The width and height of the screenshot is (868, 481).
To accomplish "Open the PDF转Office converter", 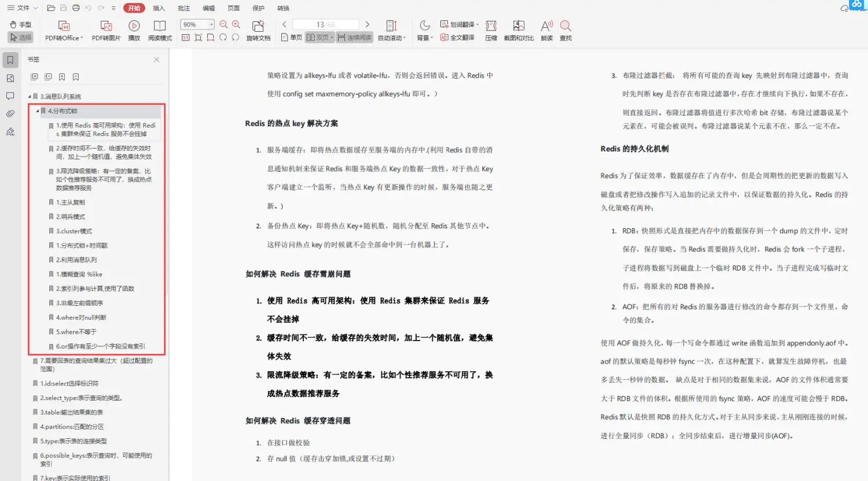I will [x=64, y=31].
